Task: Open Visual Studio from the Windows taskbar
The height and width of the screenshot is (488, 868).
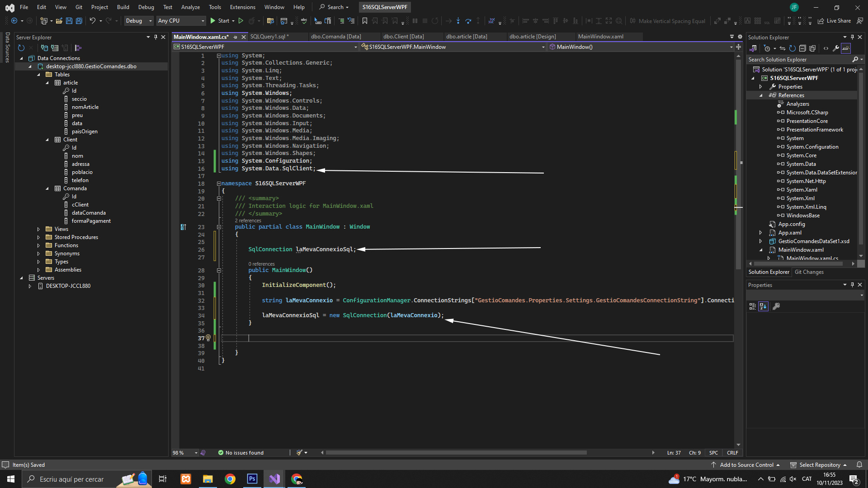Action: coord(274,479)
